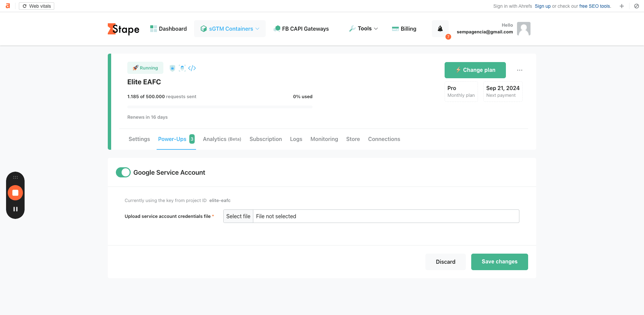The height and width of the screenshot is (315, 644).
Task: Open the free SEO tools link
Action: 594,6
